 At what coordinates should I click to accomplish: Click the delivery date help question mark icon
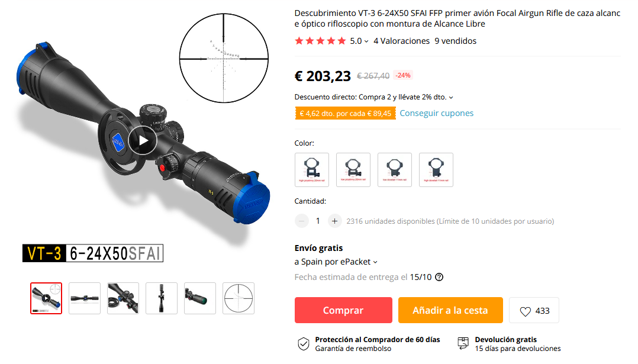pos(439,277)
